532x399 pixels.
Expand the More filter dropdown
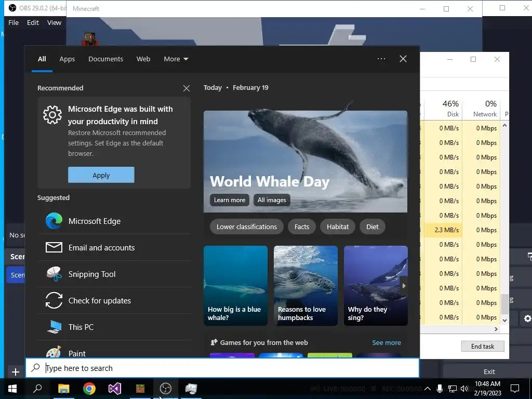click(176, 59)
